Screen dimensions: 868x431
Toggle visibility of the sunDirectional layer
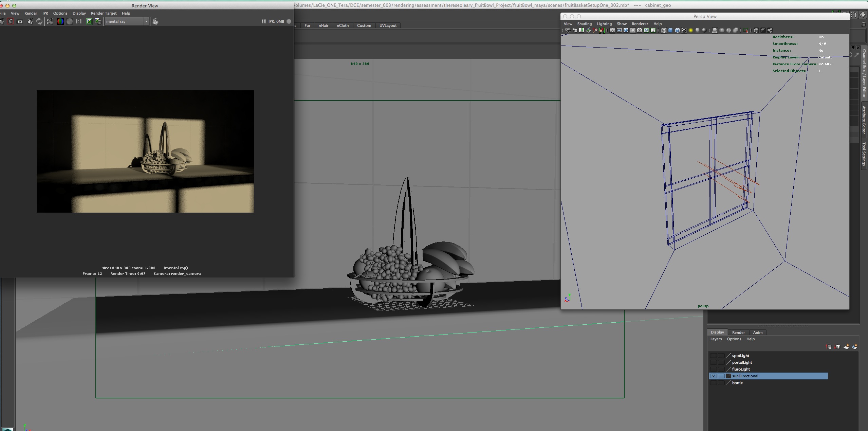713,376
